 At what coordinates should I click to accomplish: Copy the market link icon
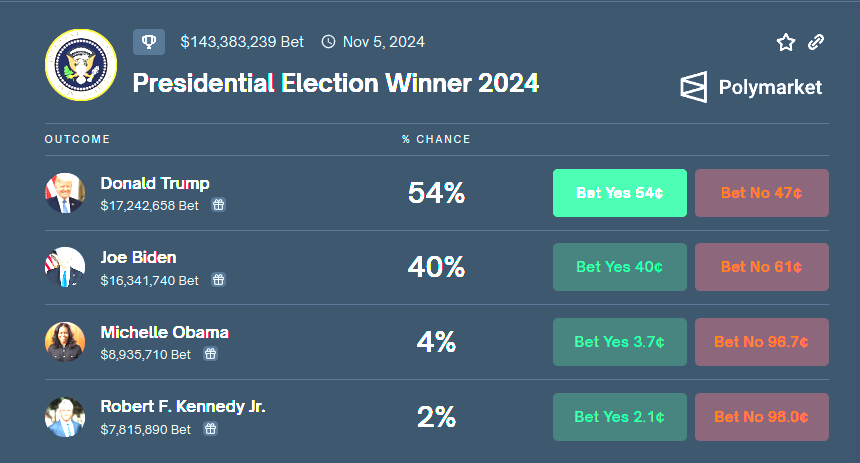tap(816, 42)
